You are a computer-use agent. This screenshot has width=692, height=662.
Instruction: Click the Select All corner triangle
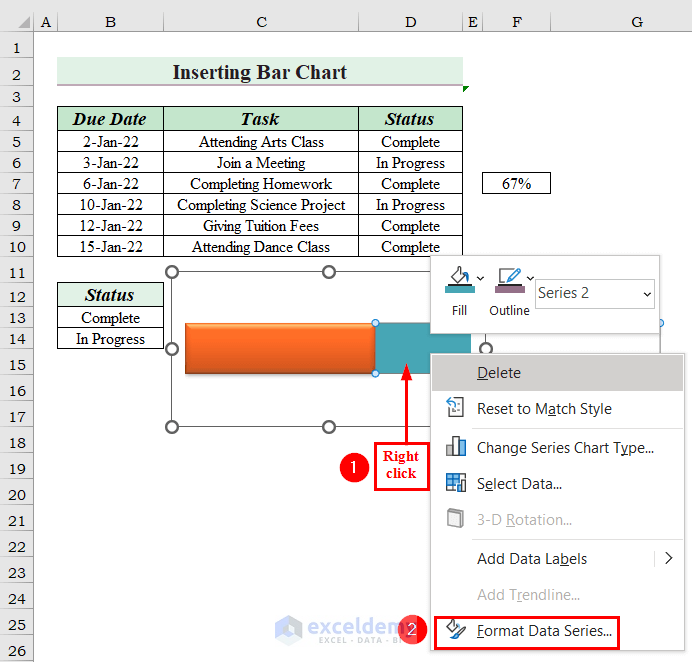coord(24,22)
